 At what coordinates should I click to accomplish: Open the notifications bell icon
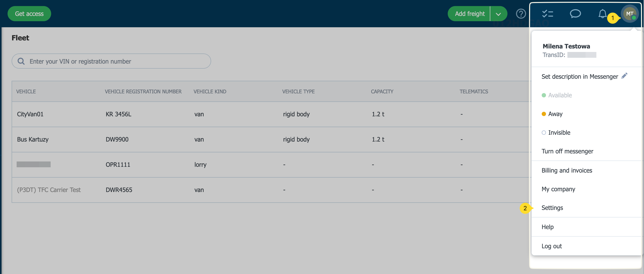tap(602, 14)
